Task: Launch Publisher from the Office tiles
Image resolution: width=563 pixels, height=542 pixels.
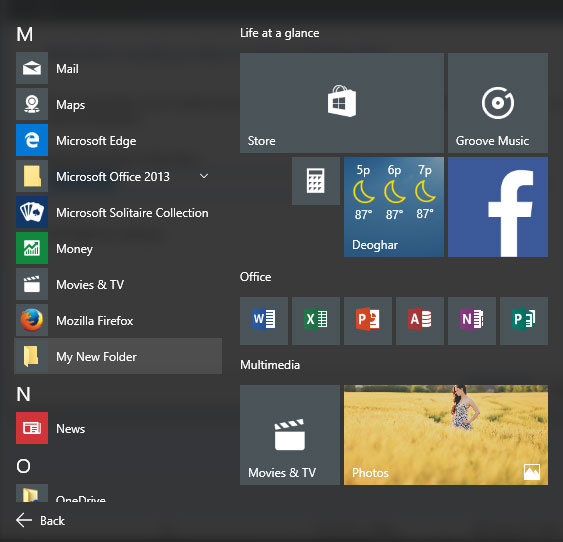Action: coord(524,321)
